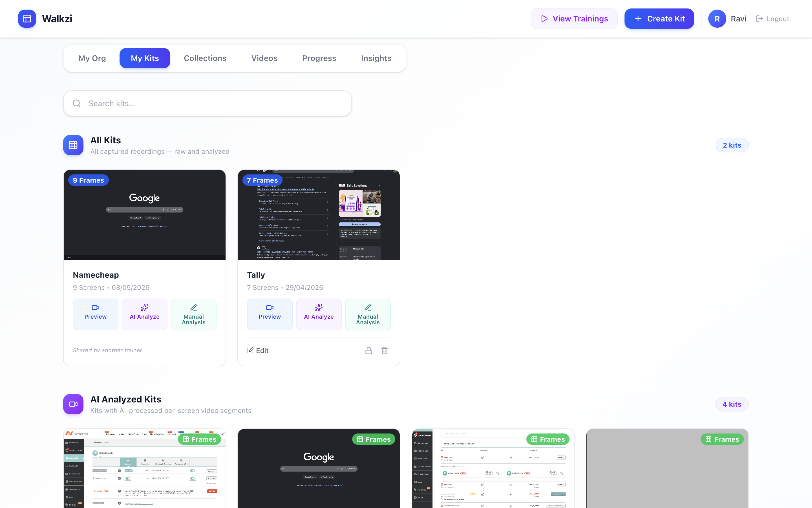Open the Namecheap kit thumbnail

[145, 215]
